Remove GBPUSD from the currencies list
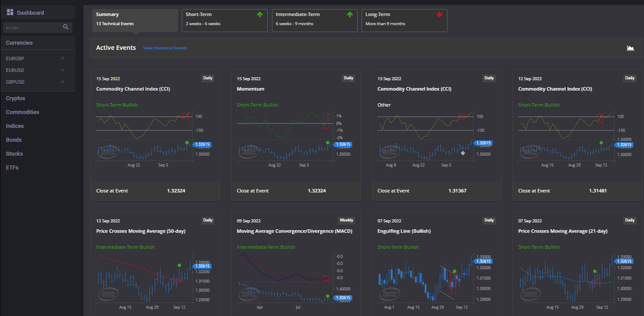This screenshot has height=316, width=644. click(x=62, y=81)
